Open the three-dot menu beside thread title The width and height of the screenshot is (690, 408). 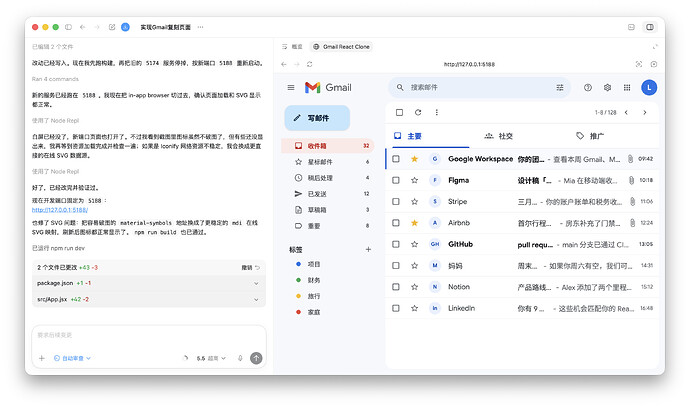coord(201,27)
